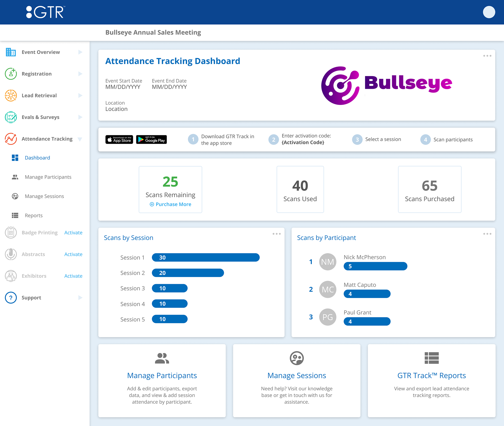
Task: Click Nick McPherson NM avatar
Action: 328,262
